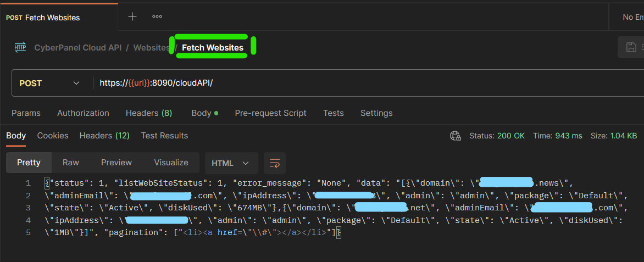Viewport: 644px width, 262px height.
Task: Click response line number 1
Action: click(28, 183)
